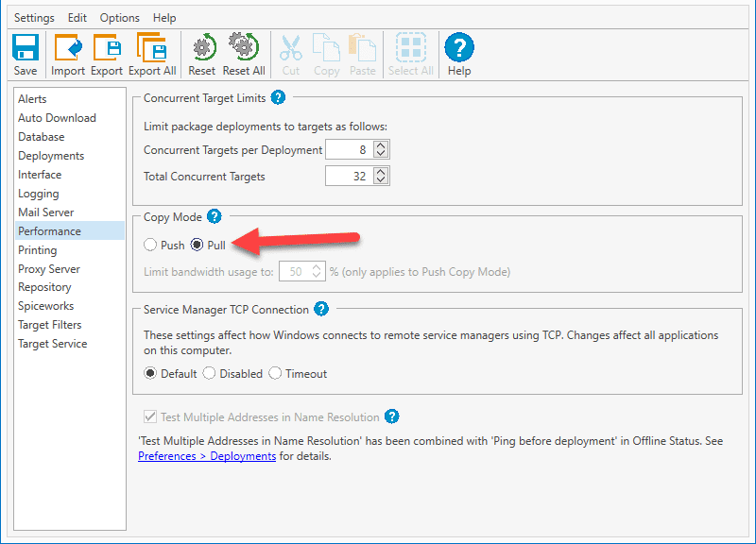Increase Total Concurrent Targets value
The image size is (756, 544).
coord(381,172)
